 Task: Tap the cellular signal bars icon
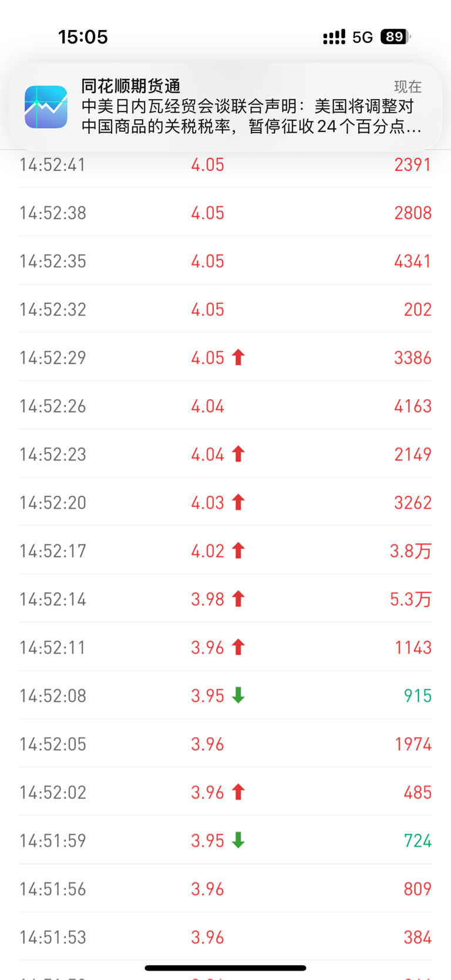coord(334,38)
